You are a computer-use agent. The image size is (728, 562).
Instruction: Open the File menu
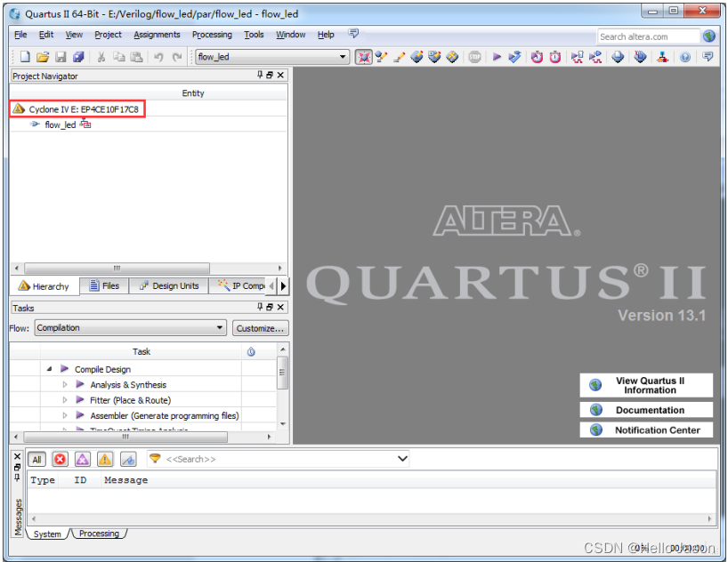pos(20,35)
